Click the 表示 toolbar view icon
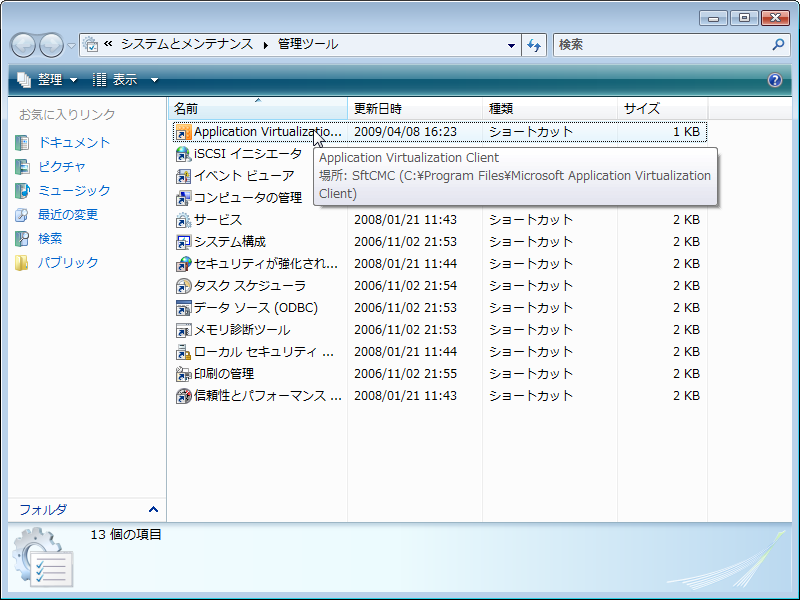 tap(99, 80)
